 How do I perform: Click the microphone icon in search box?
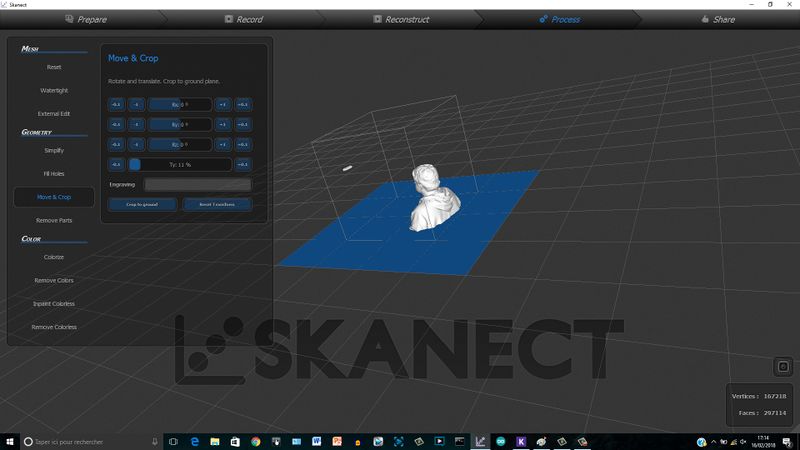(x=155, y=441)
